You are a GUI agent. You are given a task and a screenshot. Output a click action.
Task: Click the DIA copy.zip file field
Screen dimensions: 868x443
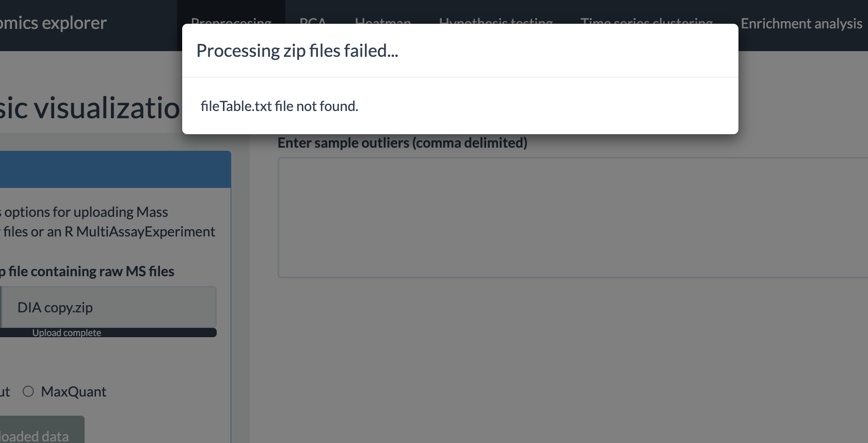coord(108,307)
